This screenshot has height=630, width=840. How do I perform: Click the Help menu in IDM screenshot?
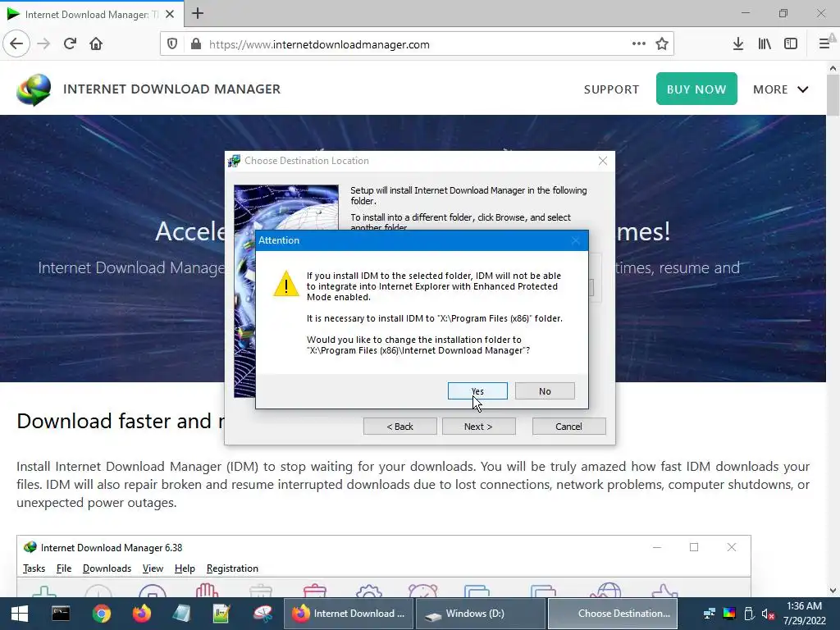pos(185,568)
